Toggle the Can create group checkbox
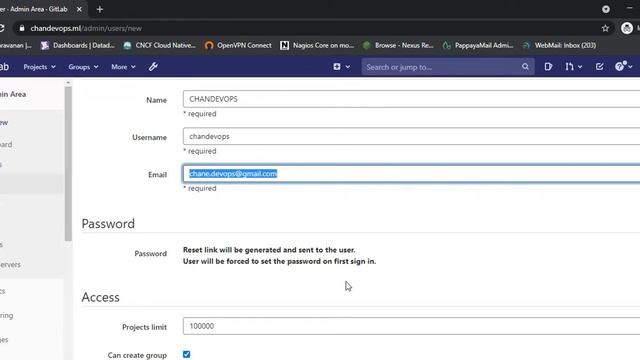The image size is (640, 360). [x=187, y=354]
